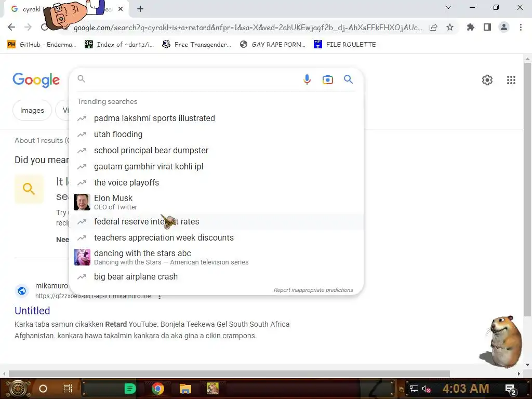Image resolution: width=532 pixels, height=399 pixels.
Task: Open the Index of ~dartz bookmark
Action: point(119,45)
